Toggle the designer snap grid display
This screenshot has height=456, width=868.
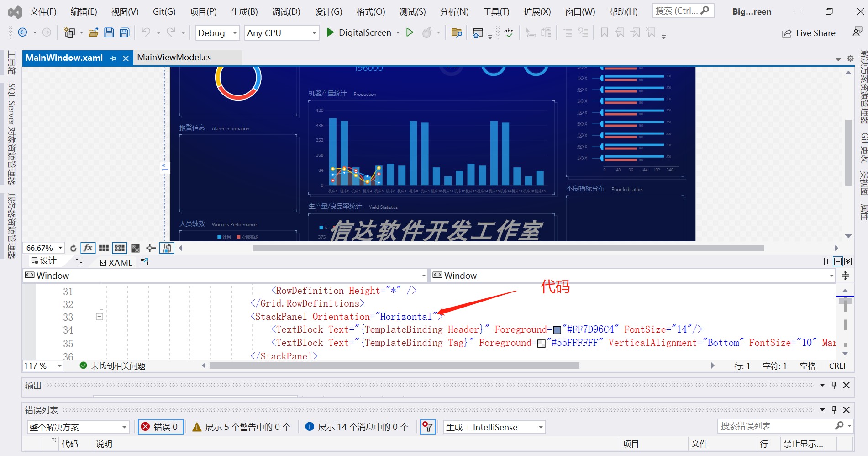pos(104,248)
